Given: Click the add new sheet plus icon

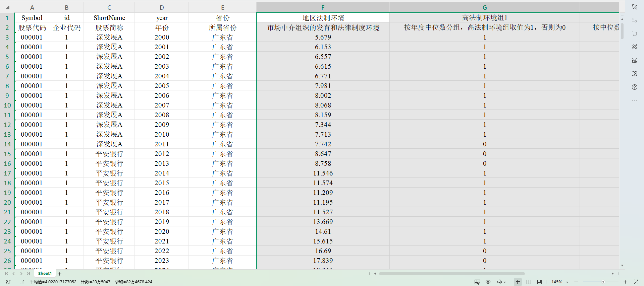Looking at the screenshot, I should 60,274.
